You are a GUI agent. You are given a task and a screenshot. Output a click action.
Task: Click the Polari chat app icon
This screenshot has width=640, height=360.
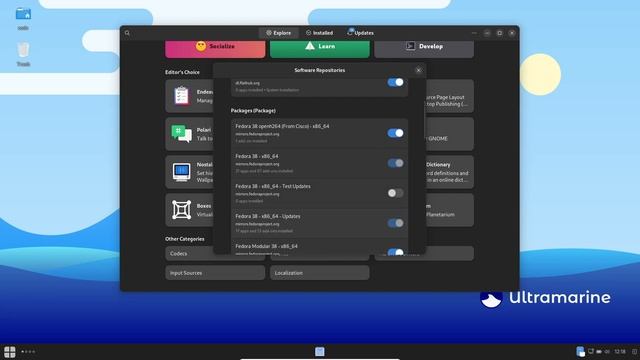tap(182, 134)
